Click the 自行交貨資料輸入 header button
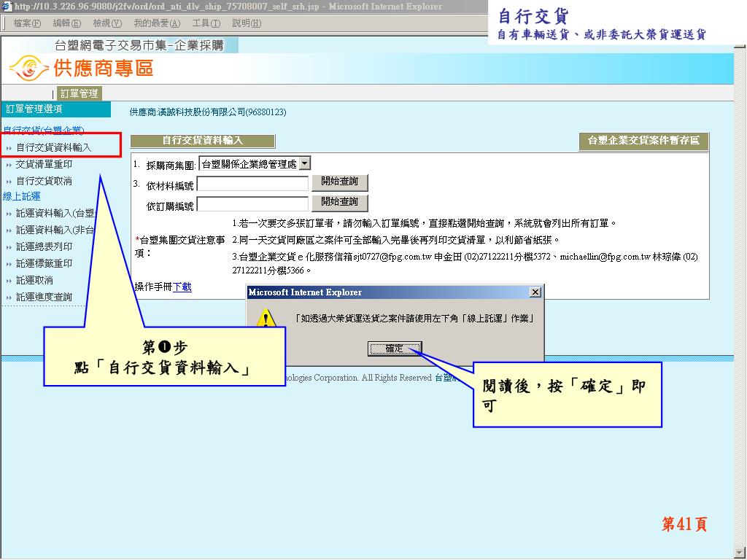The image size is (747, 560). pos(203,141)
